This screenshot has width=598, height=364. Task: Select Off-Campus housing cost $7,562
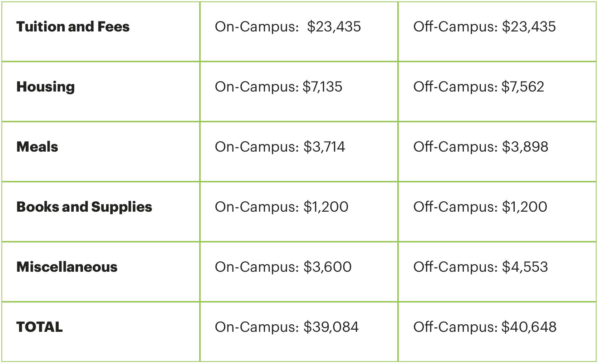479,87
